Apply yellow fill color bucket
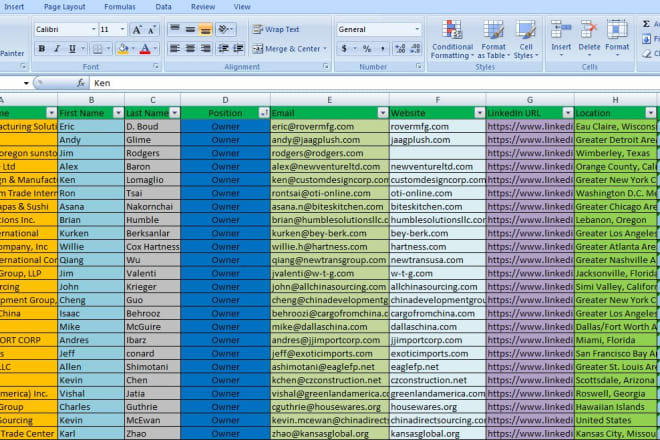 click(x=123, y=49)
